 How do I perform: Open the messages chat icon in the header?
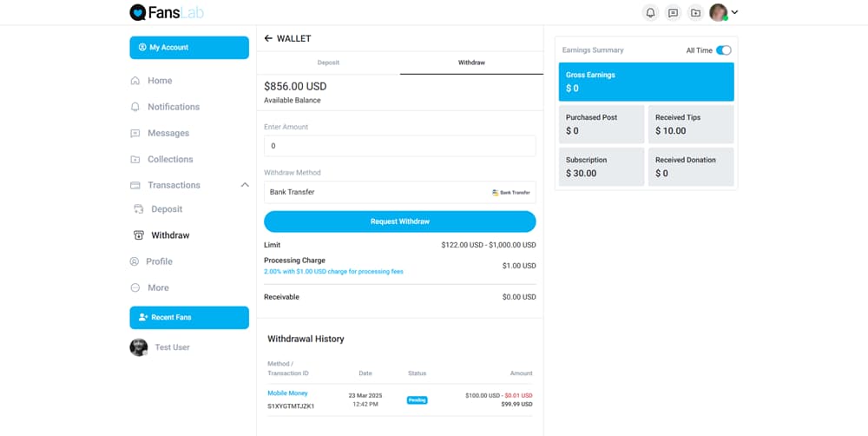tap(674, 13)
